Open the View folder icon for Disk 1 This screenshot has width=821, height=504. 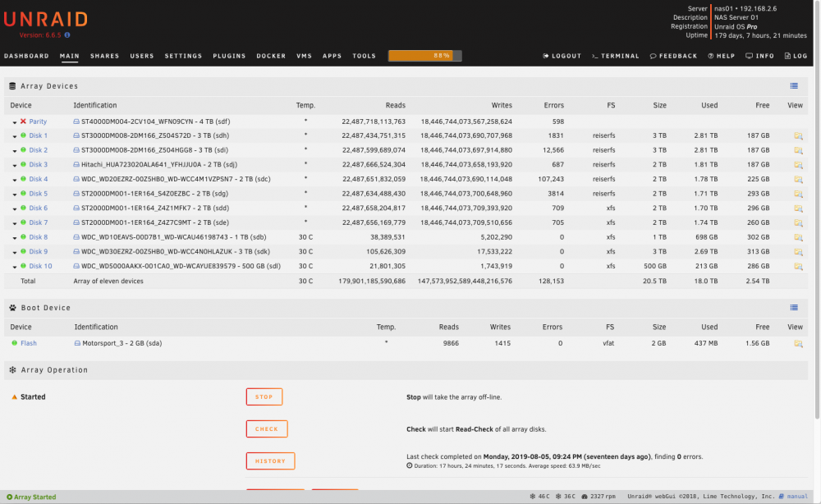(798, 136)
